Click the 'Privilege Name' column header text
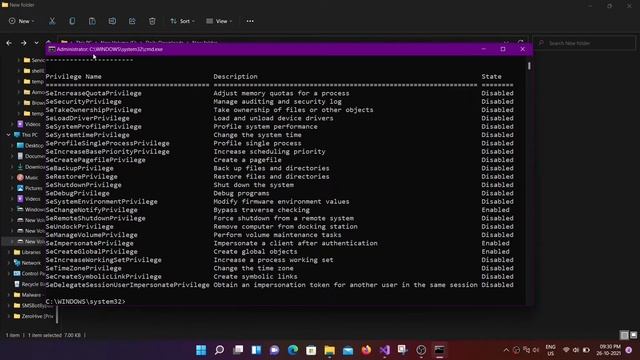The image size is (640, 360). (73, 76)
